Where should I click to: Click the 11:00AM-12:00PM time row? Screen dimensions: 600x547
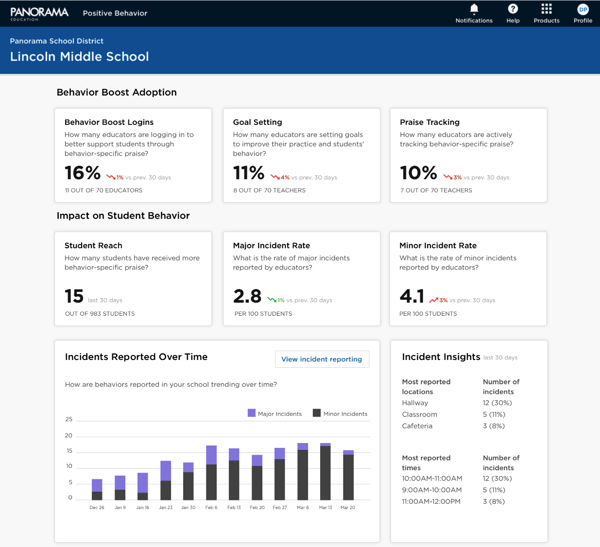tap(454, 501)
